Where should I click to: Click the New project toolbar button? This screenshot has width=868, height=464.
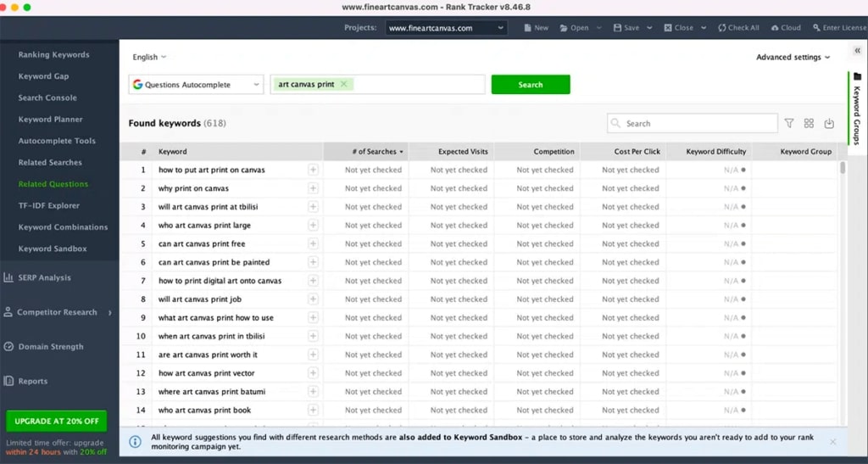click(536, 28)
